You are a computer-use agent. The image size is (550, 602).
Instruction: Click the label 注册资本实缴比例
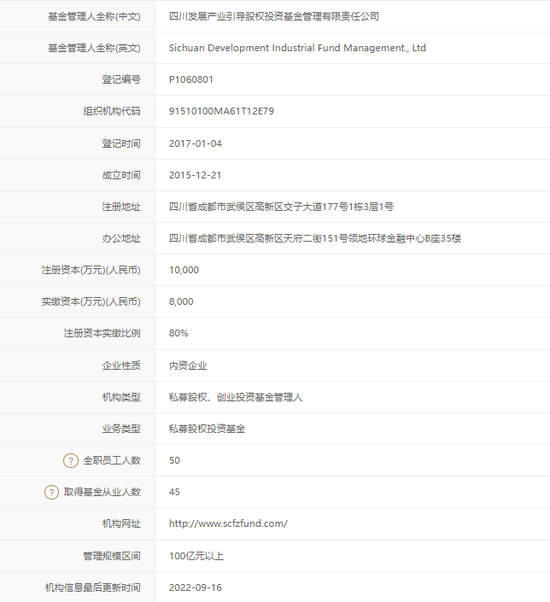(102, 333)
